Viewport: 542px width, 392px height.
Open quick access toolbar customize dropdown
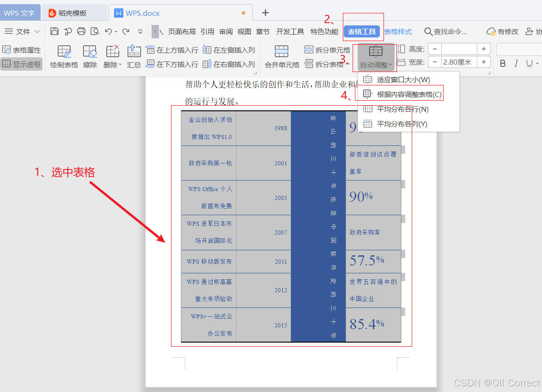pyautogui.click(x=140, y=32)
